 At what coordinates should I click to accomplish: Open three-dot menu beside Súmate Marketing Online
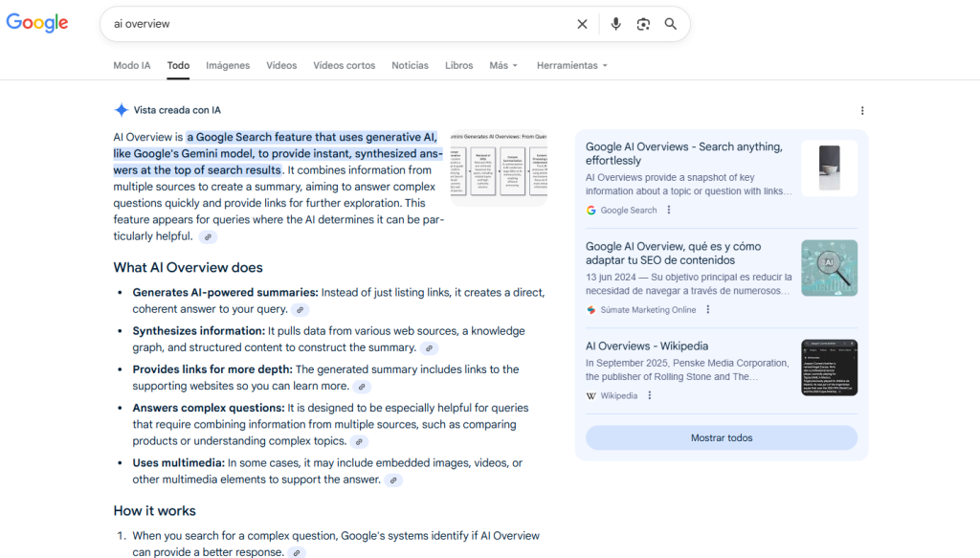click(708, 309)
